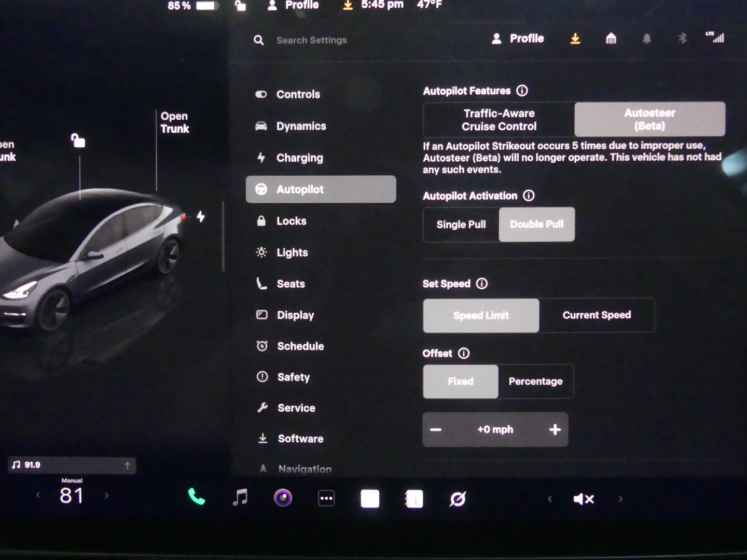This screenshot has height=560, width=747.
Task: Launch the camera app in dock
Action: [283, 498]
